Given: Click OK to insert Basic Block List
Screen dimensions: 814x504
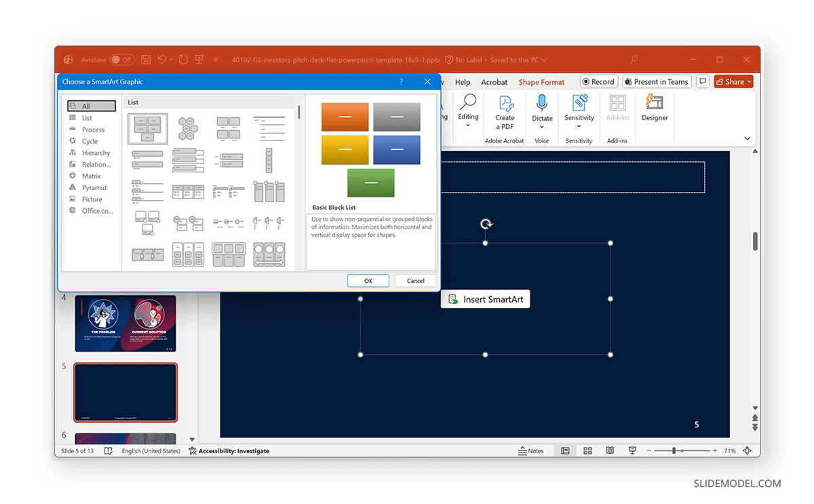Looking at the screenshot, I should [368, 280].
